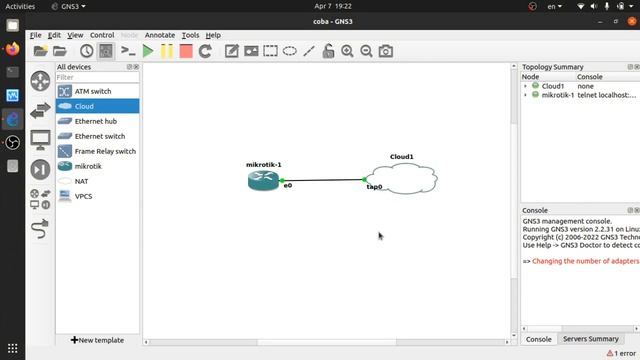Select Cloud1 node on canvas
640x360 pixels.
click(x=402, y=179)
